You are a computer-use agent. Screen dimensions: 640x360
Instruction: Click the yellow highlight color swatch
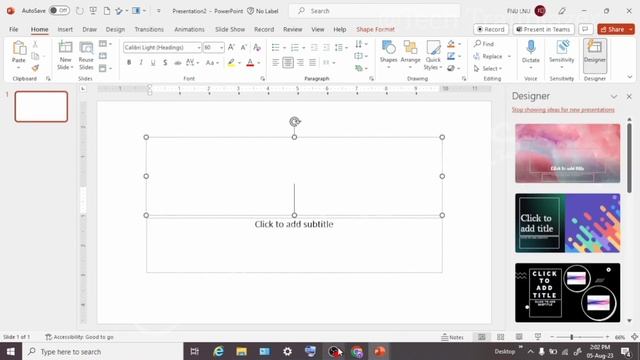tap(231, 63)
